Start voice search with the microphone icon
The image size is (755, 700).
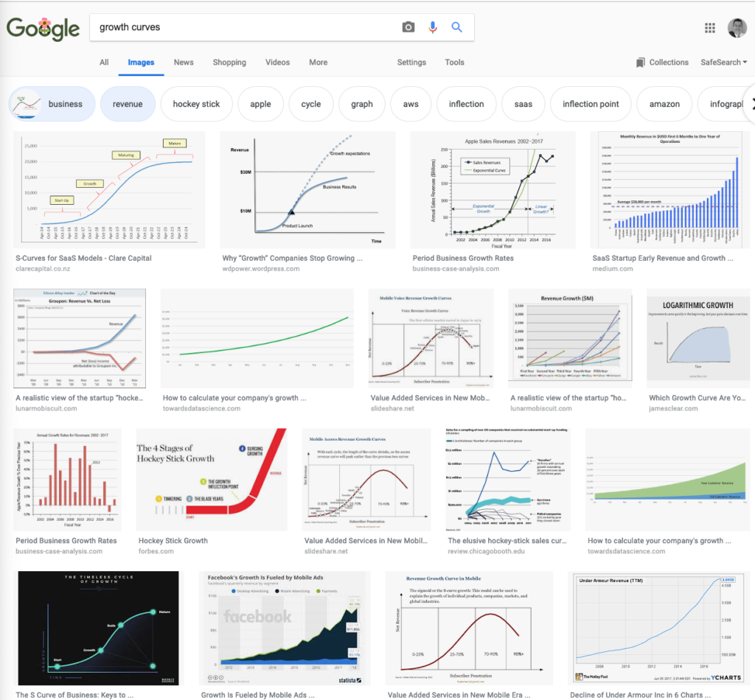tap(432, 27)
